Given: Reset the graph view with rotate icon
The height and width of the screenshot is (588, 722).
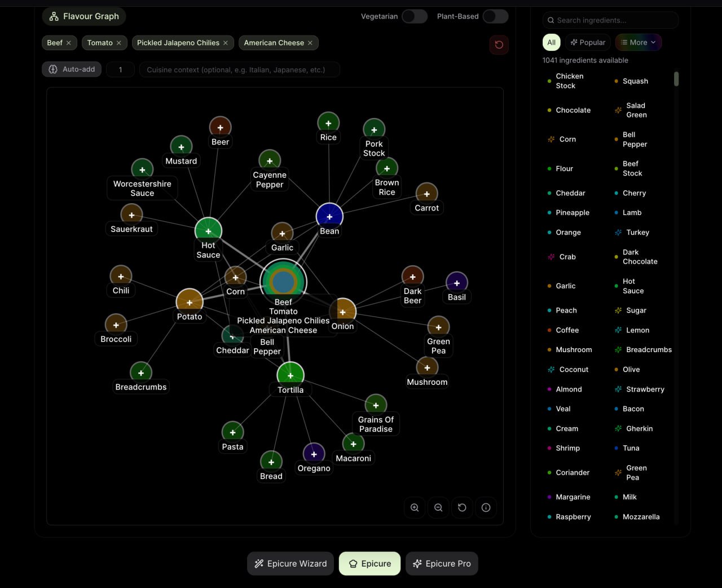Looking at the screenshot, I should pyautogui.click(x=462, y=507).
